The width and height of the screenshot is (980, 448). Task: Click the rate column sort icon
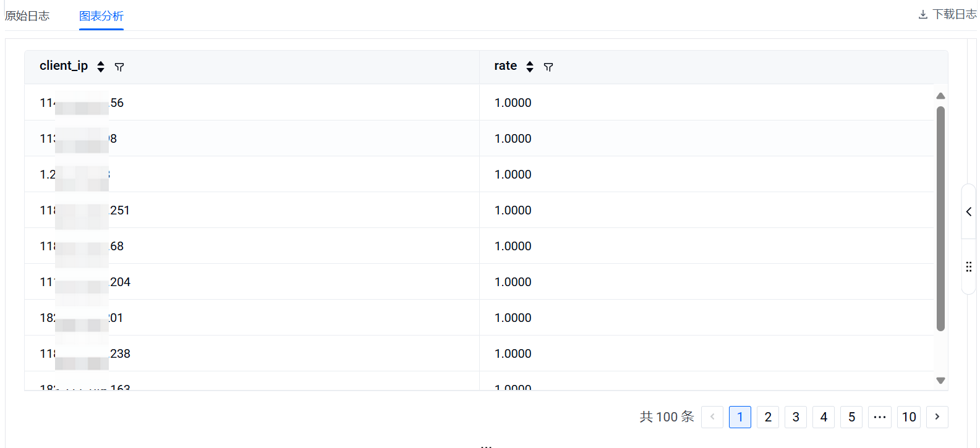(x=530, y=67)
